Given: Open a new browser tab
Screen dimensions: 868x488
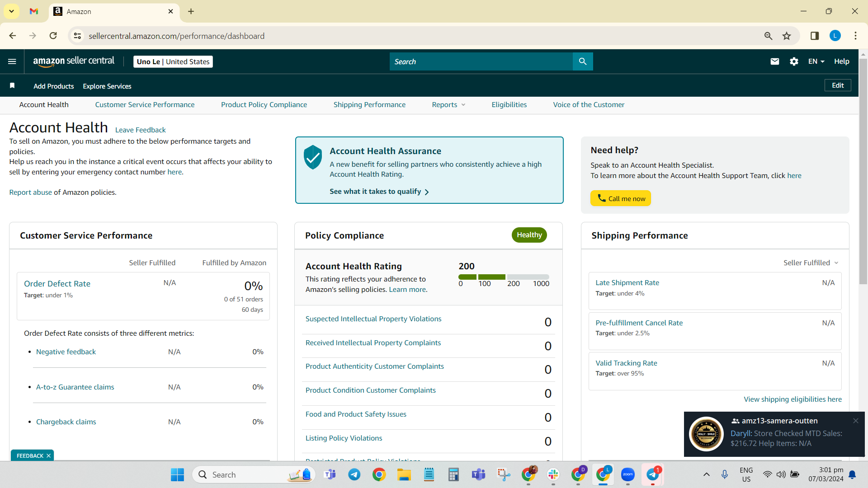Looking at the screenshot, I should click(x=191, y=11).
